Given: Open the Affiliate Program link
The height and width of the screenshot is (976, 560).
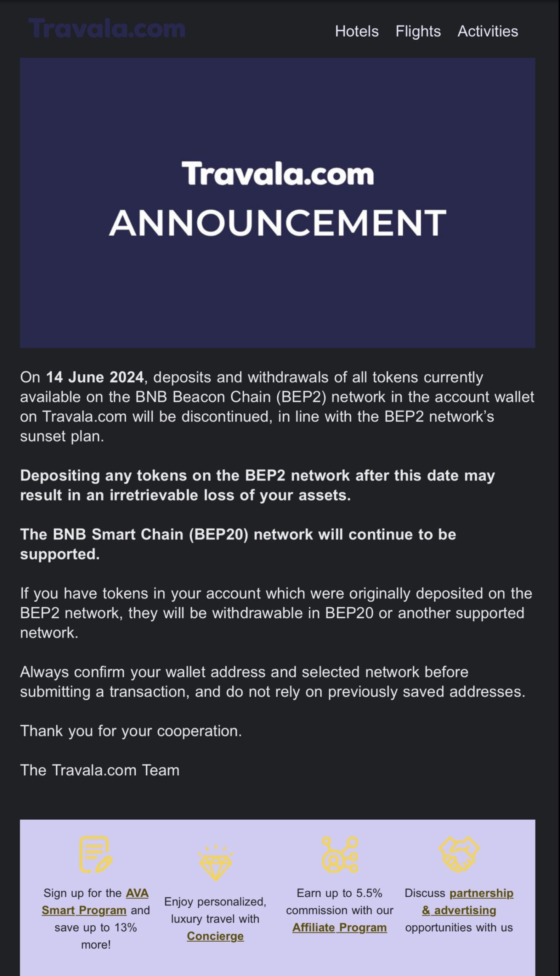Looking at the screenshot, I should 339,928.
